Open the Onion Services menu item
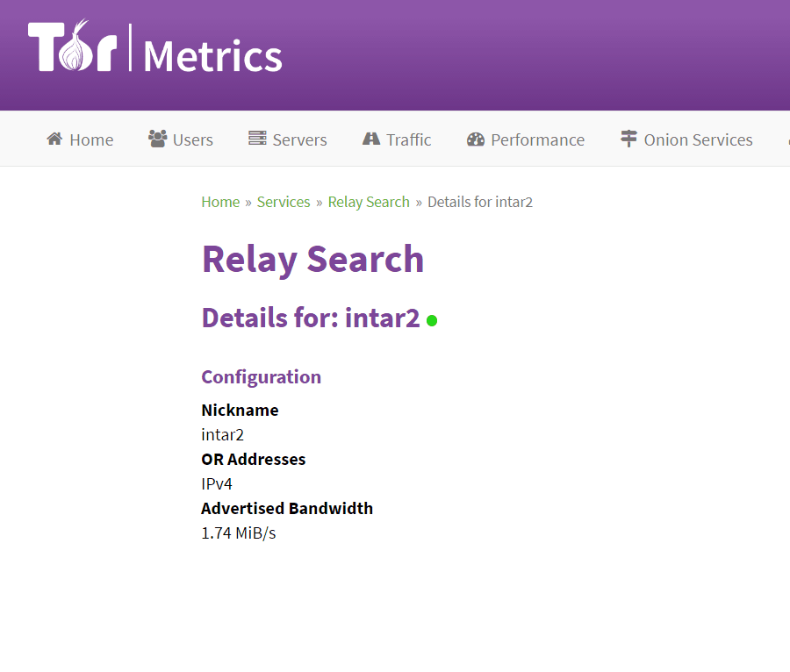This screenshot has width=790, height=672. [x=686, y=139]
